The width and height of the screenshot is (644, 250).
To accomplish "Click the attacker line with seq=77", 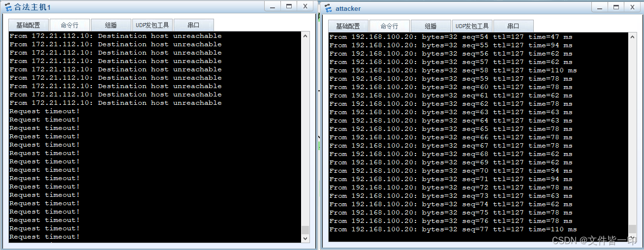I will pyautogui.click(x=453, y=229).
